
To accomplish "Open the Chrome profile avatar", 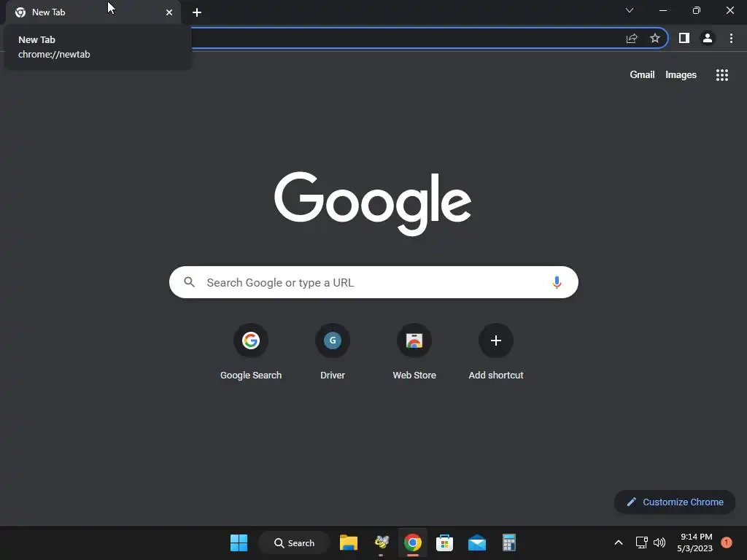I will (x=708, y=38).
